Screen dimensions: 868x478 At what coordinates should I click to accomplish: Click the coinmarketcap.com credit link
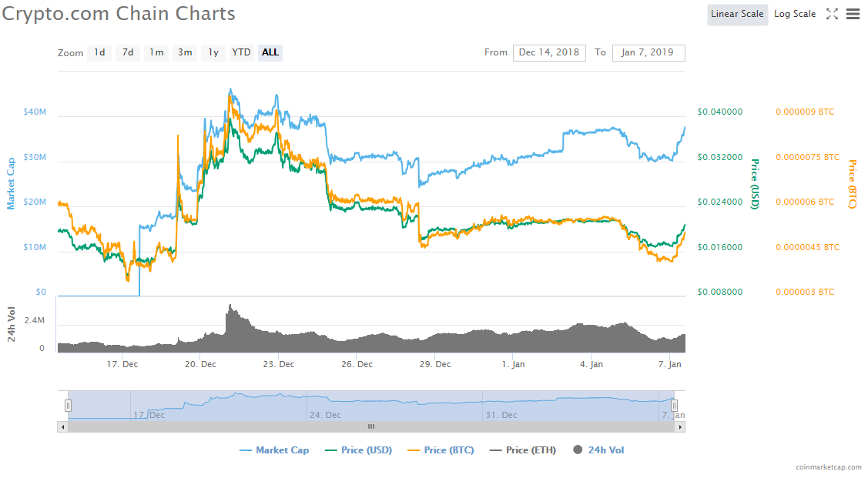tap(829, 467)
